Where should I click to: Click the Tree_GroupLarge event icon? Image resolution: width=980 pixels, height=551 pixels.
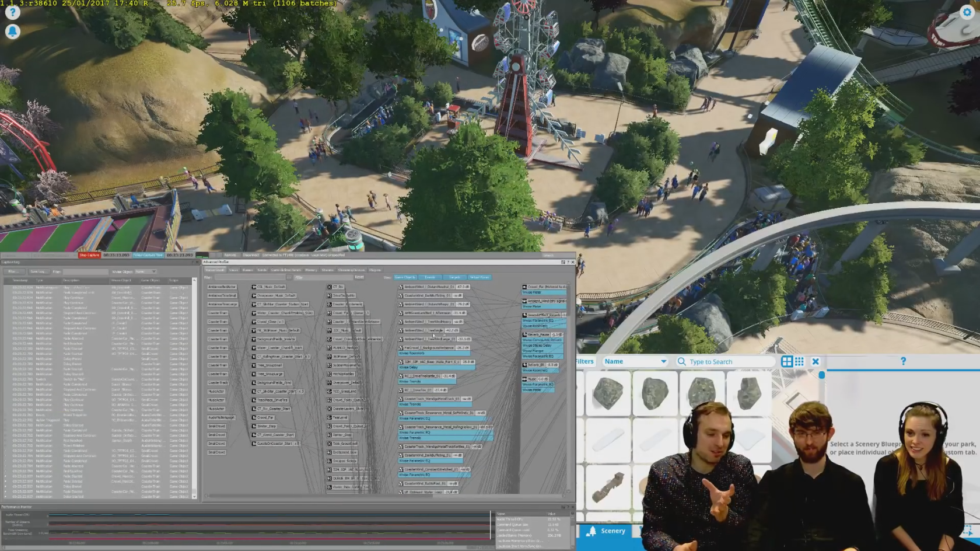click(x=254, y=374)
